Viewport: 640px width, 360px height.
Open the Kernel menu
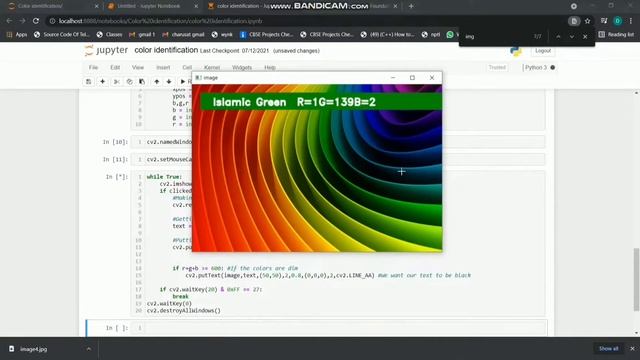pyautogui.click(x=212, y=67)
